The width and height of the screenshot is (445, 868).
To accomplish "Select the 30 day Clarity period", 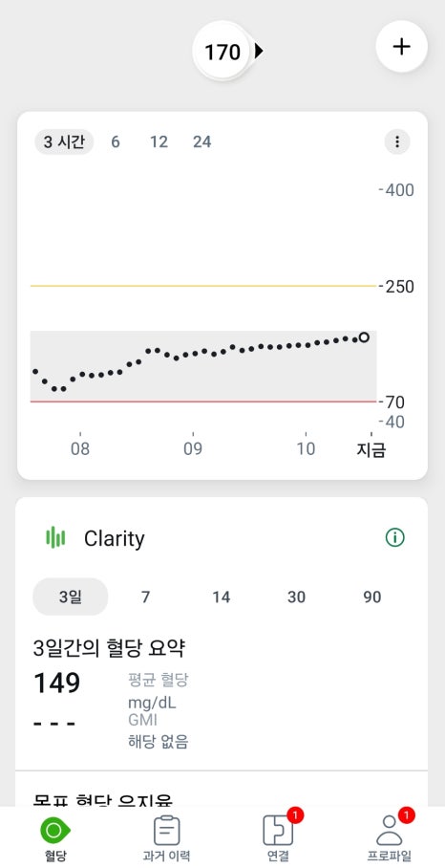I will tap(296, 597).
